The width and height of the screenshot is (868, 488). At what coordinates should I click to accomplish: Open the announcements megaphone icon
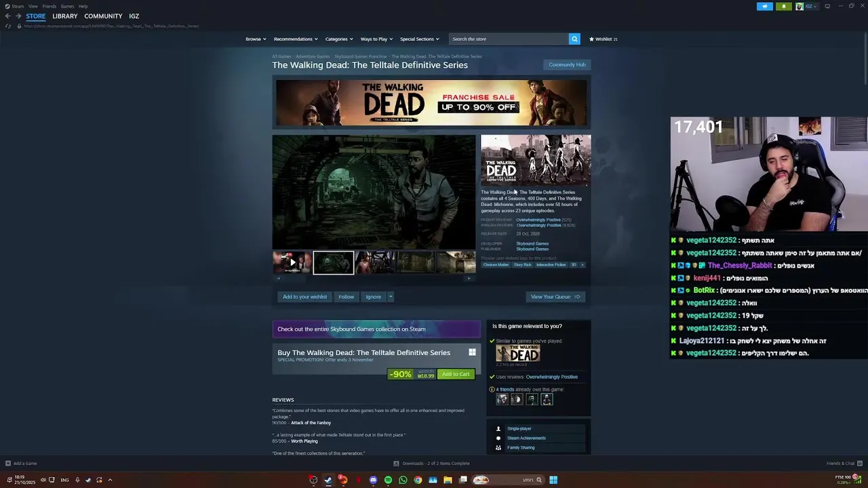point(765,6)
